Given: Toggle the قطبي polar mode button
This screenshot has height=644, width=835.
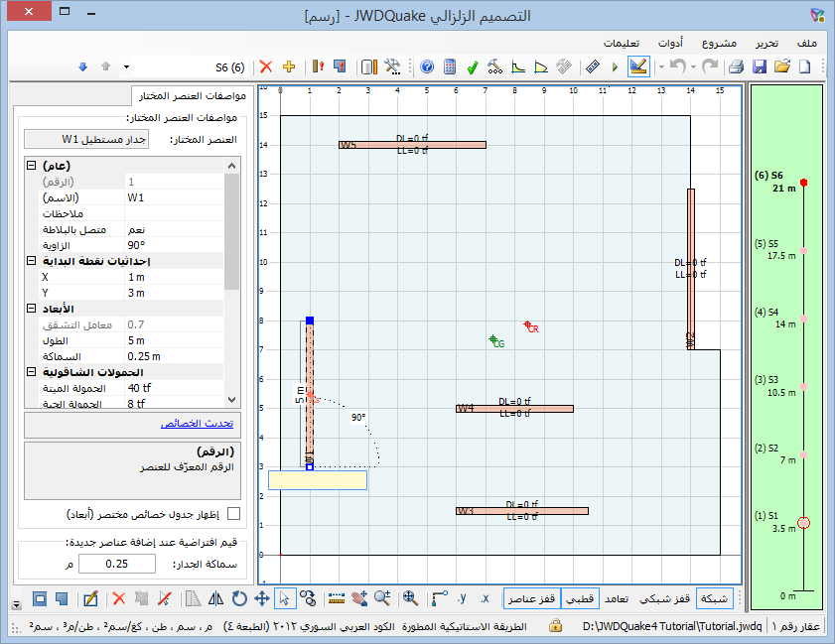Looking at the screenshot, I should 580,598.
